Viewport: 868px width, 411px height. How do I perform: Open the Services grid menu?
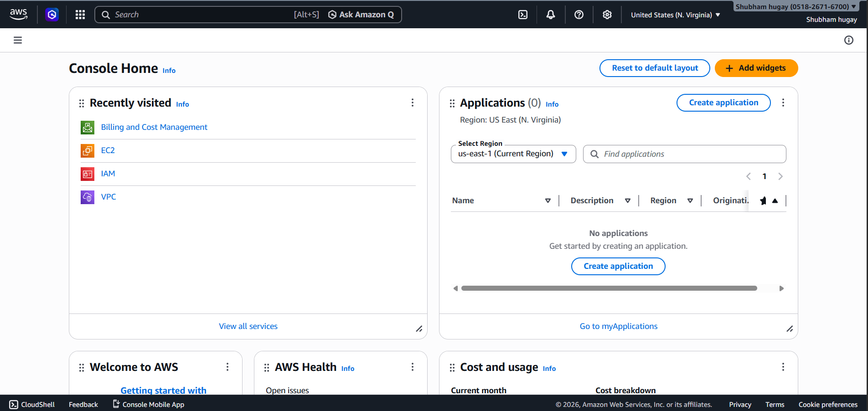coord(80,15)
